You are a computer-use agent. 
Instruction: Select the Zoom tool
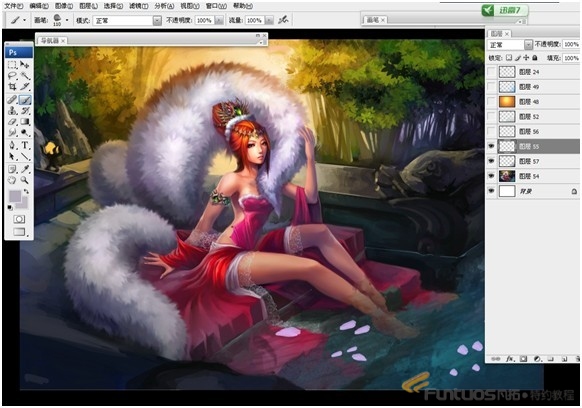pos(25,180)
